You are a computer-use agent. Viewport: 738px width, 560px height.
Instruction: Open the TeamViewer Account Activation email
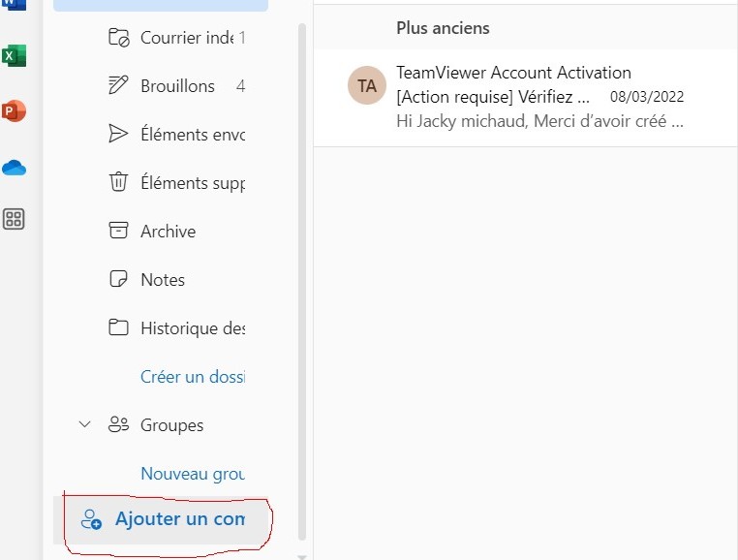(x=540, y=97)
